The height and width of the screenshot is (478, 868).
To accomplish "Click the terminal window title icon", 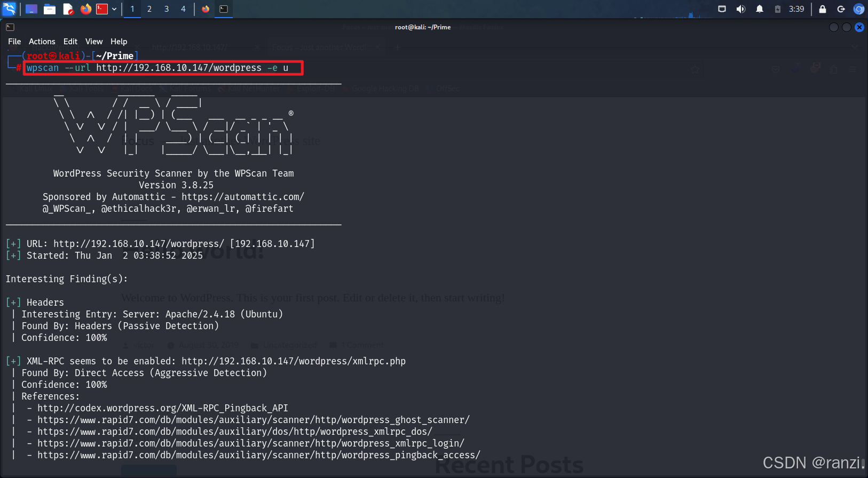I will tap(10, 27).
